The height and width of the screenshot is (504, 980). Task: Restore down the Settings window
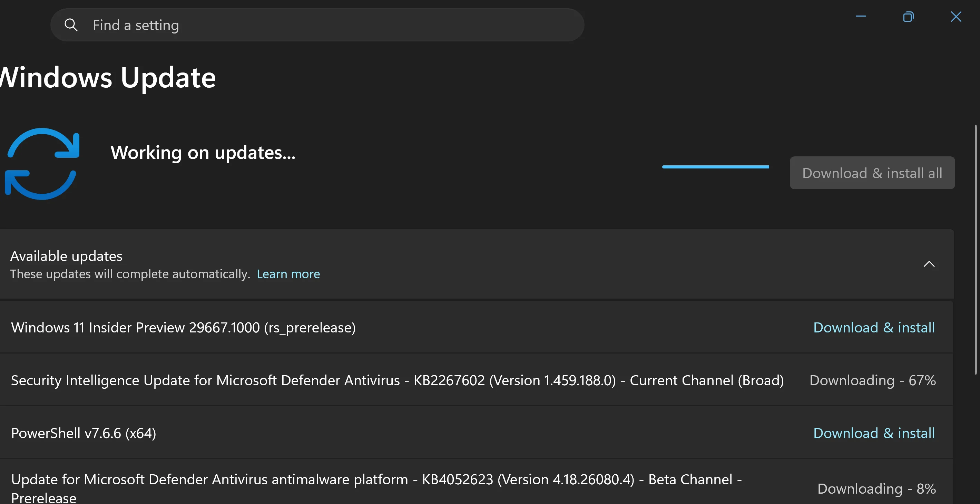[908, 16]
